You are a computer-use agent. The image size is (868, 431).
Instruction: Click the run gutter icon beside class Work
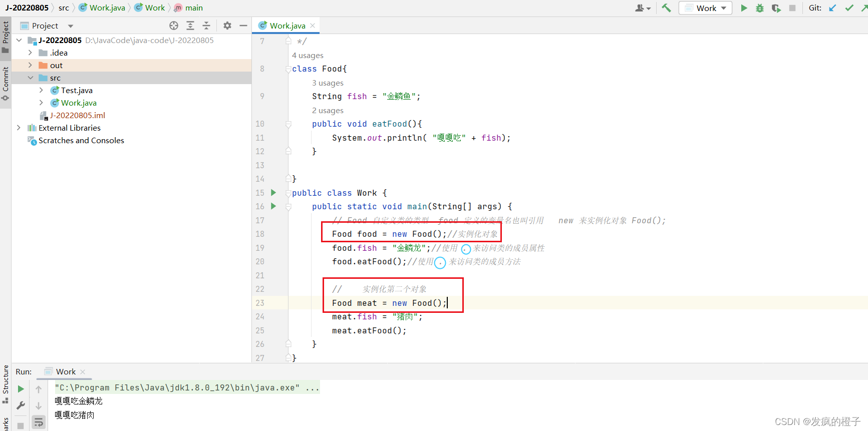point(273,193)
